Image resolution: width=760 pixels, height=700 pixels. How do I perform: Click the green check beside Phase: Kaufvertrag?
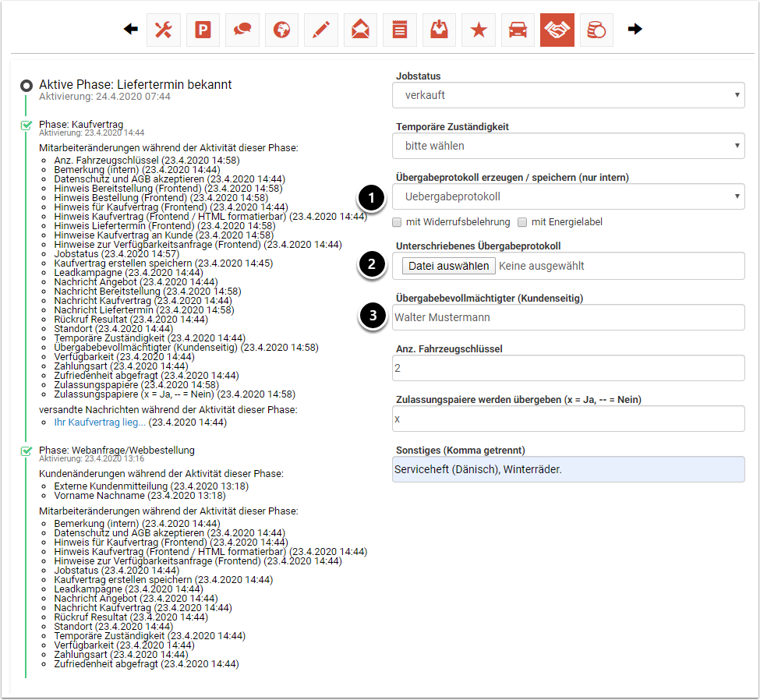point(27,125)
